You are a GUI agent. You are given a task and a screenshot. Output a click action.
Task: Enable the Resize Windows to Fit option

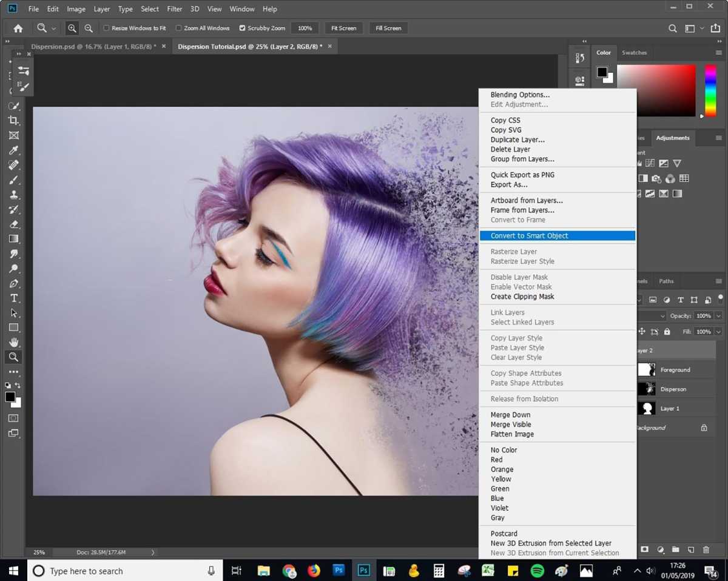pos(106,28)
